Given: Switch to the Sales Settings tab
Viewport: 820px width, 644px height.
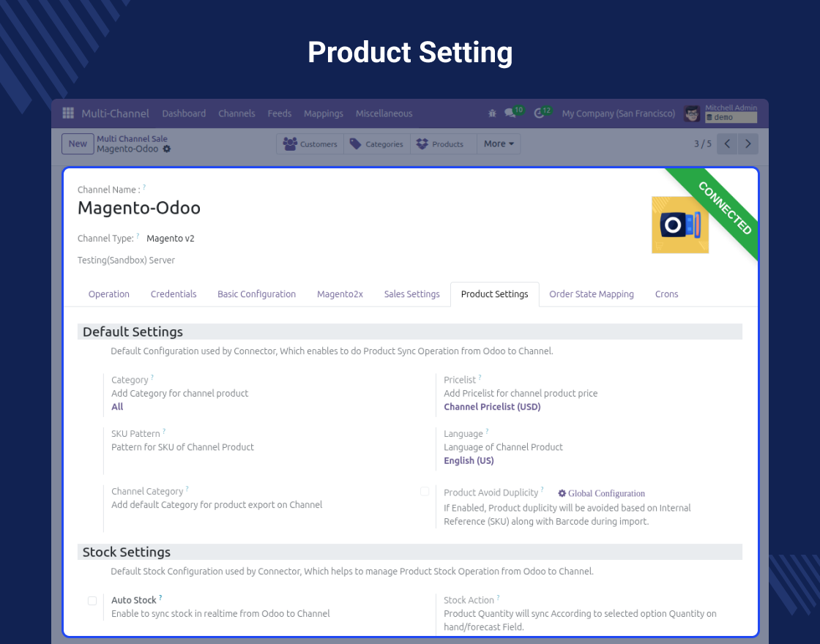Looking at the screenshot, I should tap(411, 294).
